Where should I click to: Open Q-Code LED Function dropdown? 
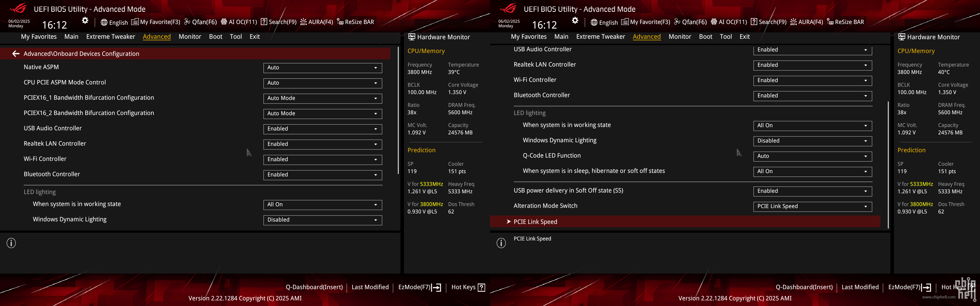point(813,156)
